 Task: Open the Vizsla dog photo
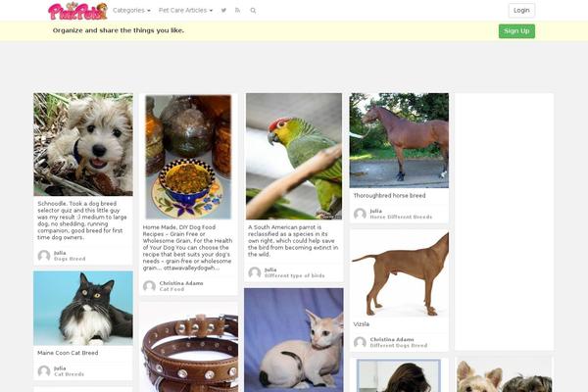click(x=399, y=274)
